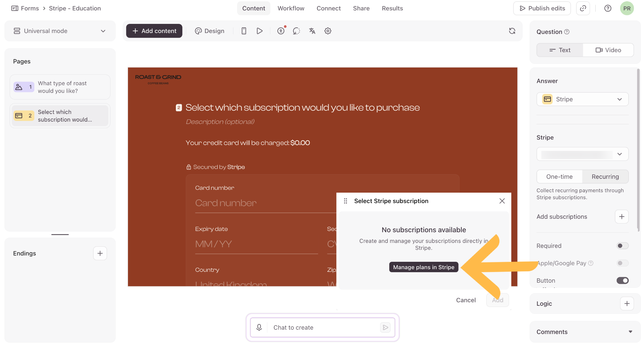Select page 1 roast type question
The width and height of the screenshot is (644, 346).
pos(60,87)
